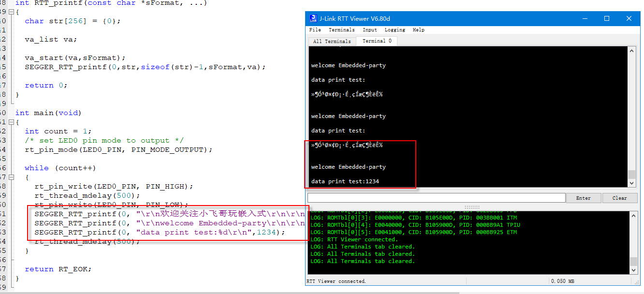644x294 pixels.
Task: Click the splitter handle between terminal and log
Action: tap(471, 207)
